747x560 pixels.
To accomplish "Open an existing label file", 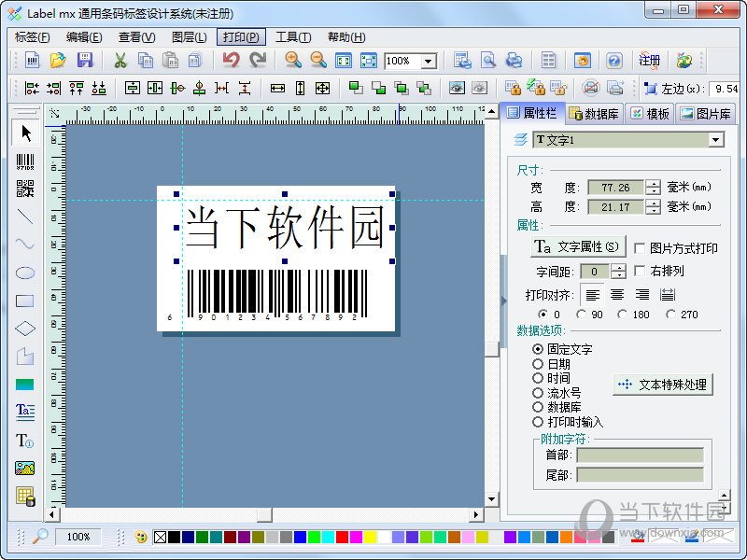I will [58, 60].
